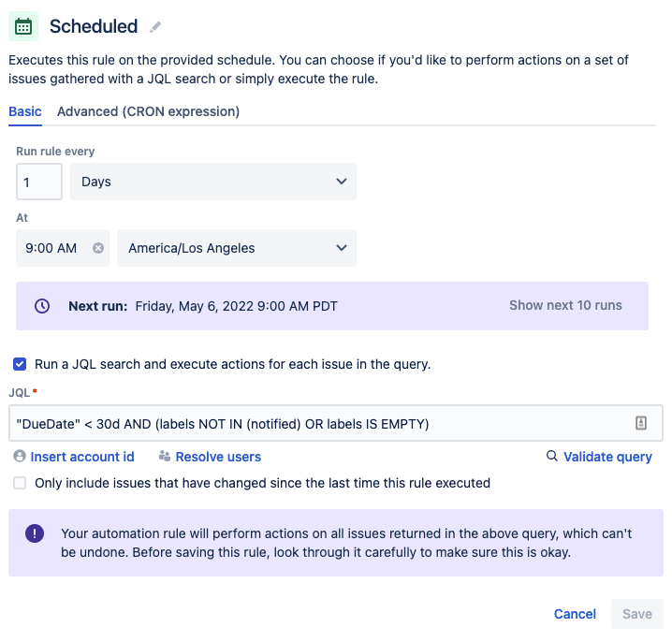Viewport: 672px width, 642px height.
Task: Click the Cancel button
Action: click(x=575, y=614)
